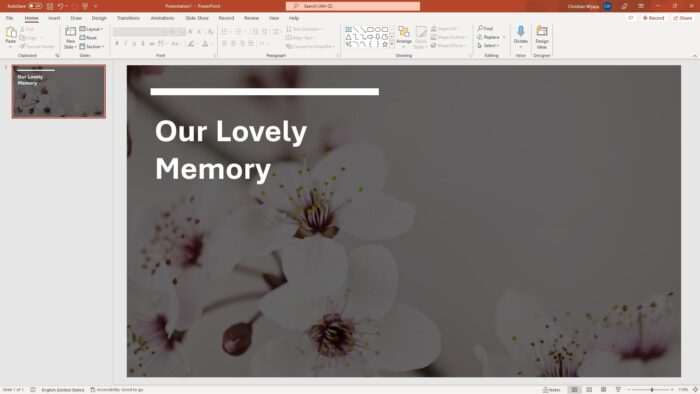This screenshot has width=700, height=394.
Task: Expand the Section dropdown in Slides group
Action: pyautogui.click(x=92, y=46)
